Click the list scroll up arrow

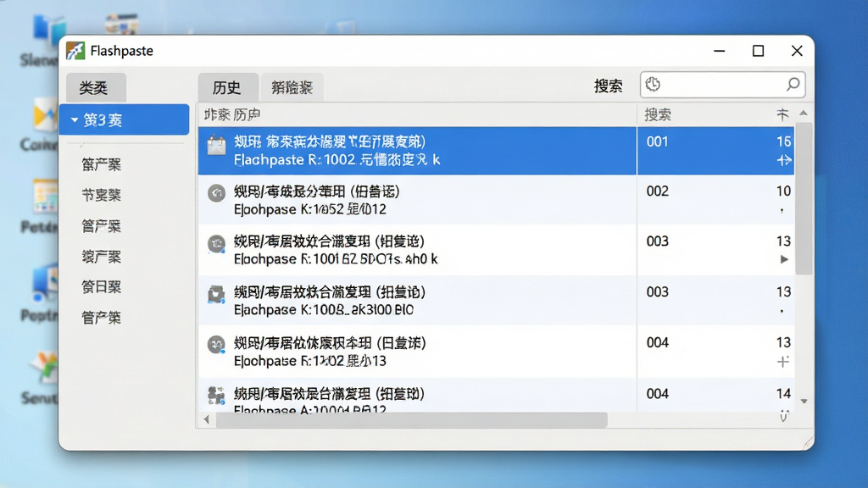pos(804,113)
